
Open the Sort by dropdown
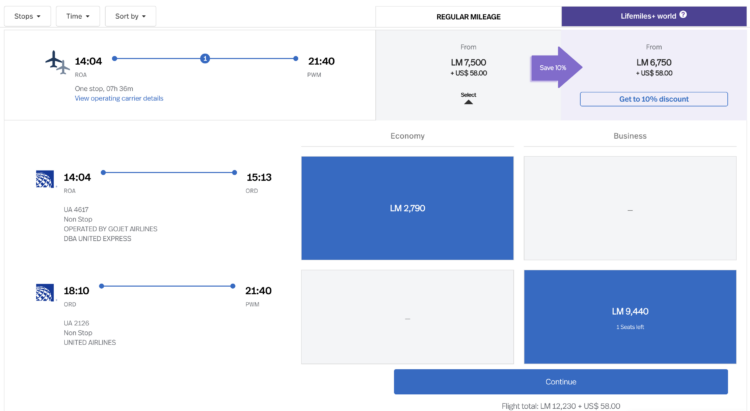click(x=130, y=16)
